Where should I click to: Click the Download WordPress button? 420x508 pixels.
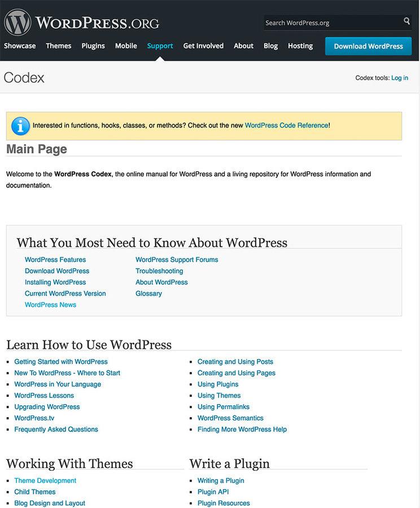pos(369,46)
